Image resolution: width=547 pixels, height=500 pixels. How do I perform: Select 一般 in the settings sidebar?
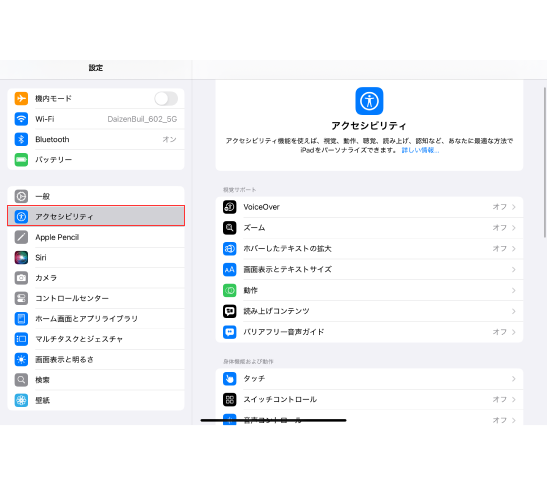coord(96,196)
